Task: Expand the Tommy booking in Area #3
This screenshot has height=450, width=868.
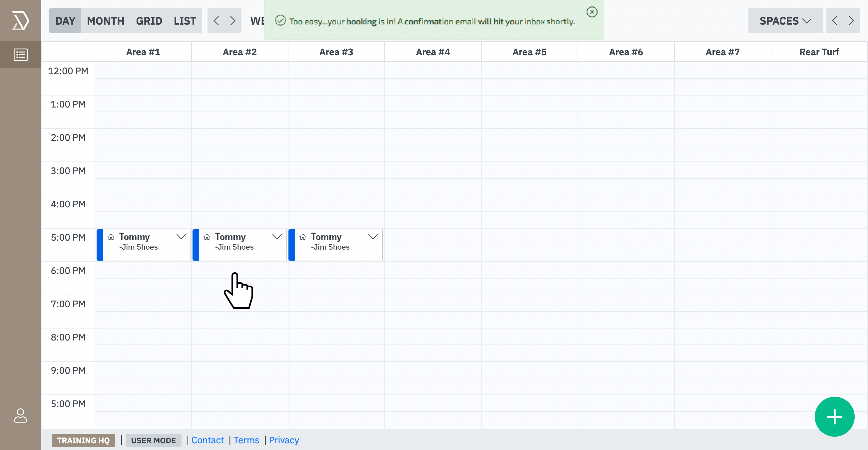Action: click(373, 237)
